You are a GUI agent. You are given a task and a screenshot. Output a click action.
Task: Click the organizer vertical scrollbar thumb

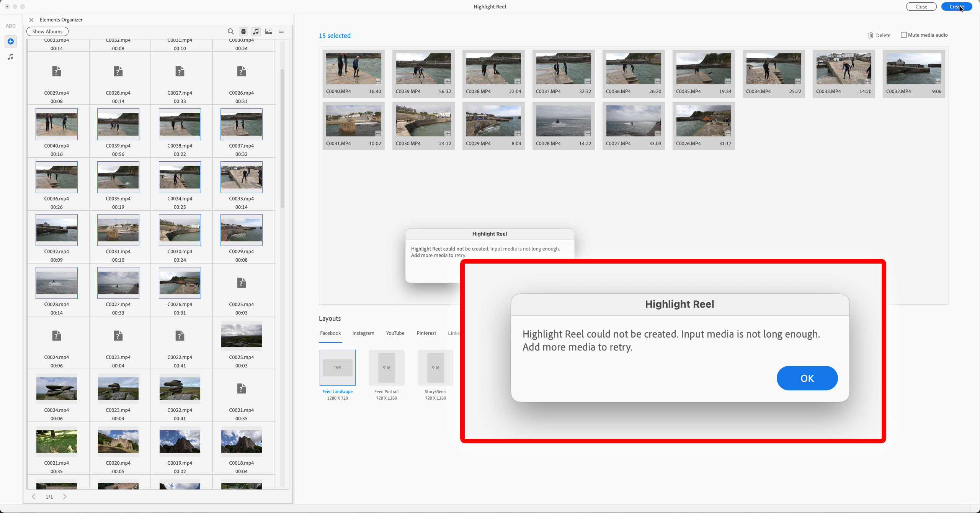coord(283,138)
